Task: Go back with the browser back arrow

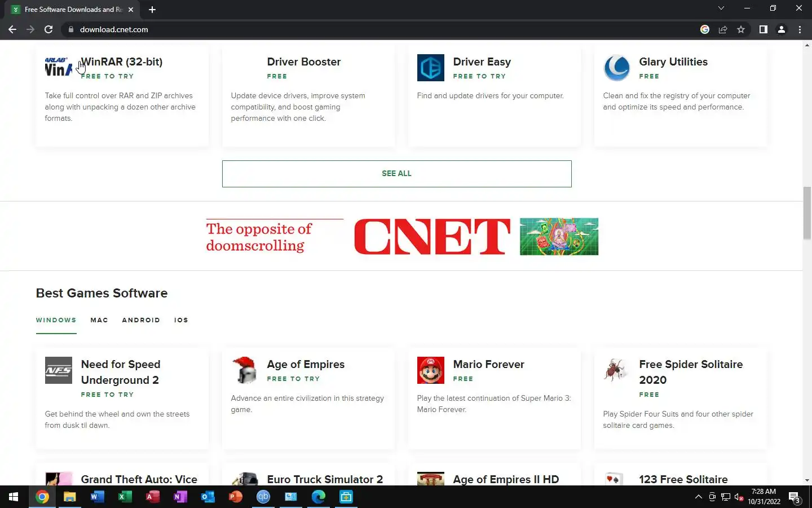Action: point(12,29)
